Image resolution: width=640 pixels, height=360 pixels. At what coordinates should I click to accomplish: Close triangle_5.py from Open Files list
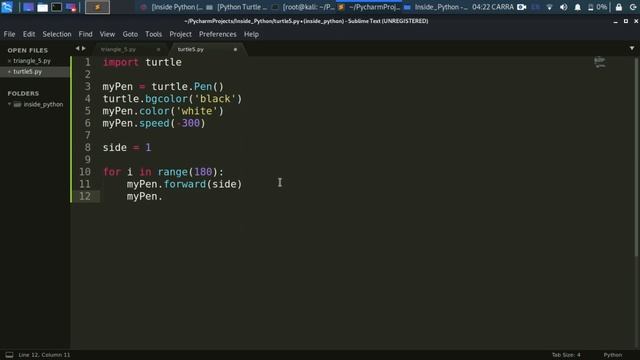coord(9,61)
